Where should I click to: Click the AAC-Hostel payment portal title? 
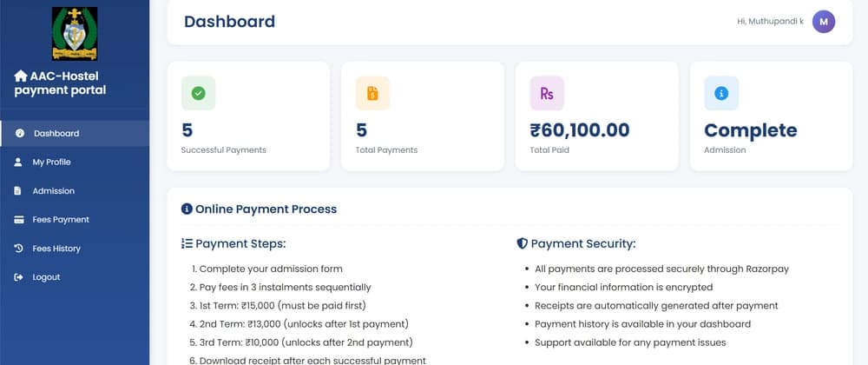pos(67,83)
